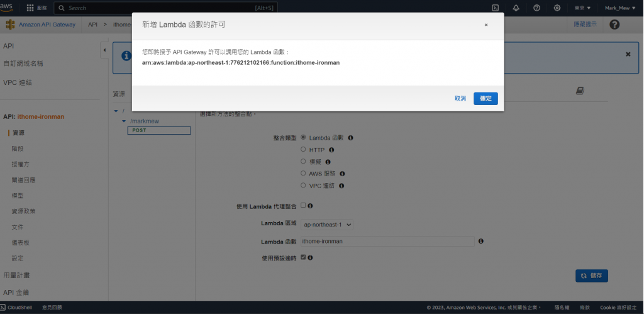The height and width of the screenshot is (314, 644).
Task: Show info for default timeout checkbox
Action: [x=310, y=258]
